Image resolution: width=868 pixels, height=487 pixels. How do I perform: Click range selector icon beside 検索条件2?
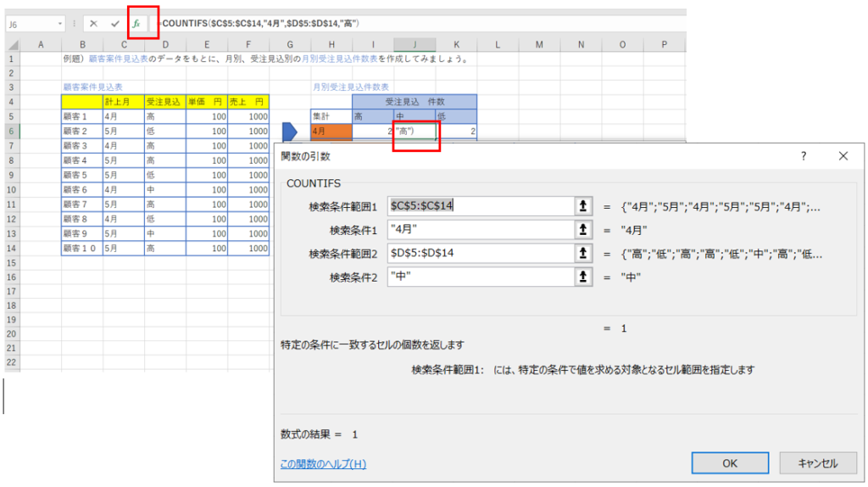[x=583, y=277]
